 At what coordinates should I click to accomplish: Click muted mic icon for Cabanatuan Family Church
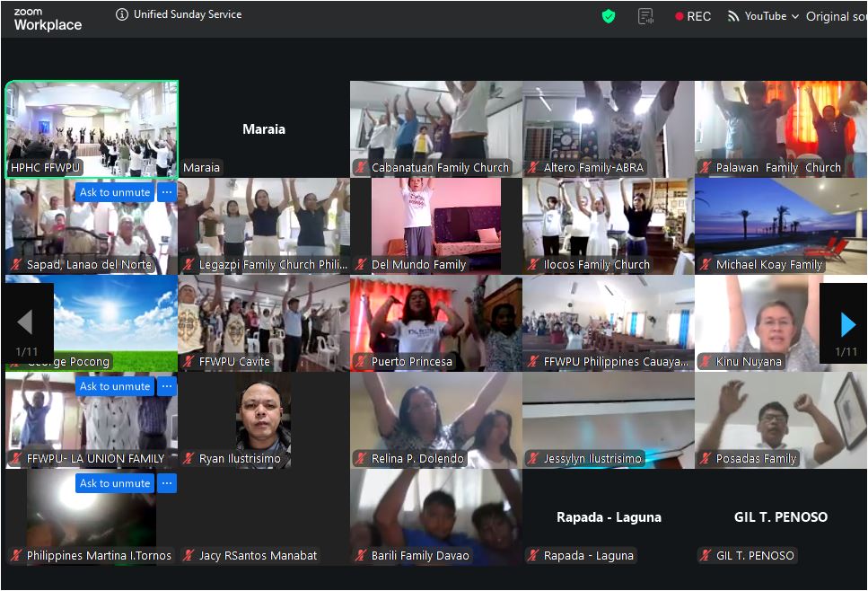[360, 167]
